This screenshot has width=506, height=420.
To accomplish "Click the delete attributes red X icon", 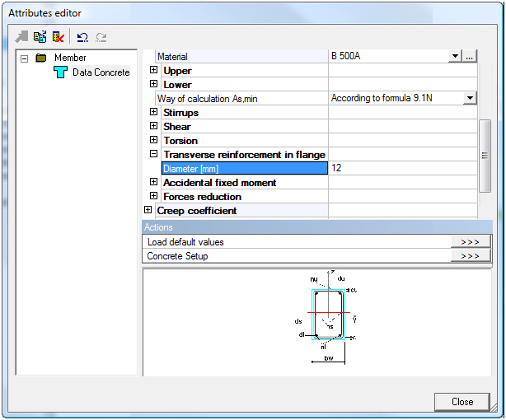I will [x=58, y=36].
